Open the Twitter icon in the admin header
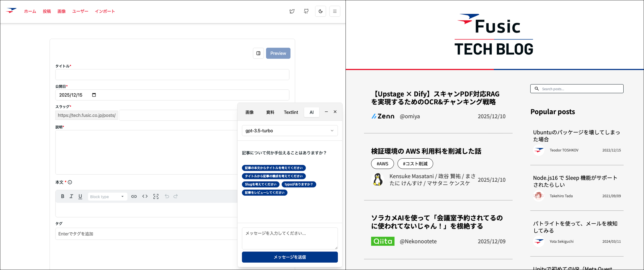Screen dimensions: 644x270 tap(292, 11)
